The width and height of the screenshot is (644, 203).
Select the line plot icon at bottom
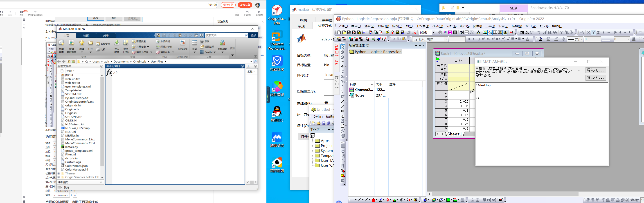pos(353,200)
